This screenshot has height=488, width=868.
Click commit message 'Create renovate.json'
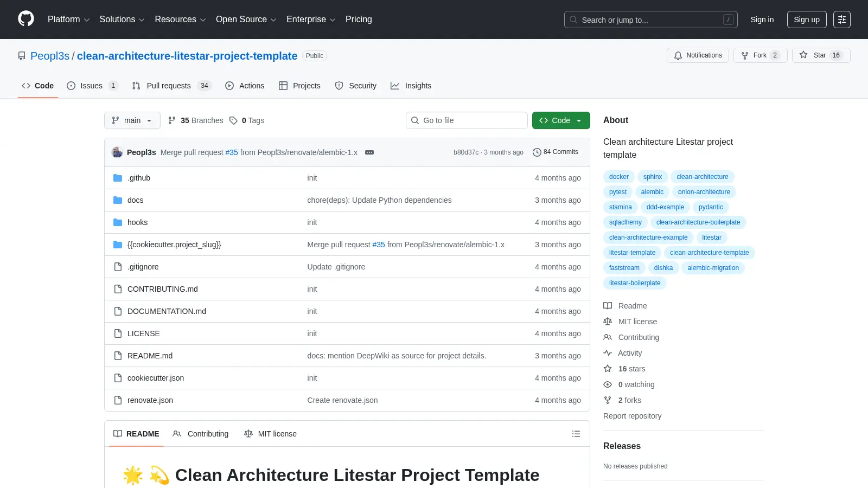pos(342,400)
